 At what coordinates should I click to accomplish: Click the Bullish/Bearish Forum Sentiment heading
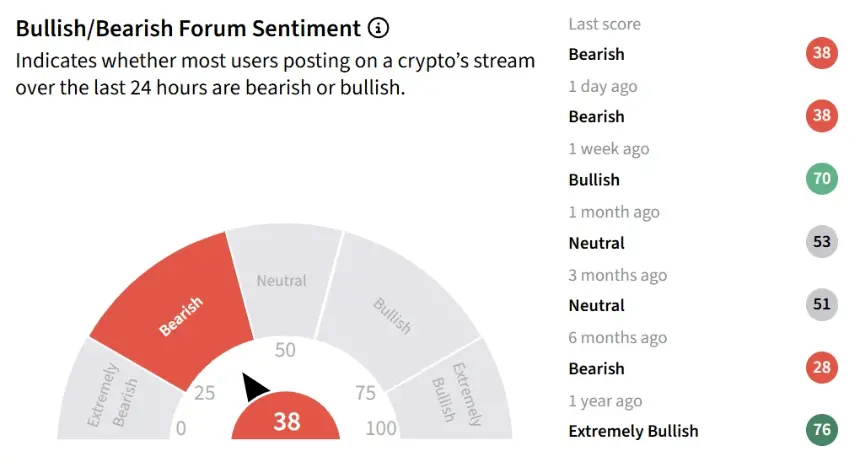(x=188, y=29)
